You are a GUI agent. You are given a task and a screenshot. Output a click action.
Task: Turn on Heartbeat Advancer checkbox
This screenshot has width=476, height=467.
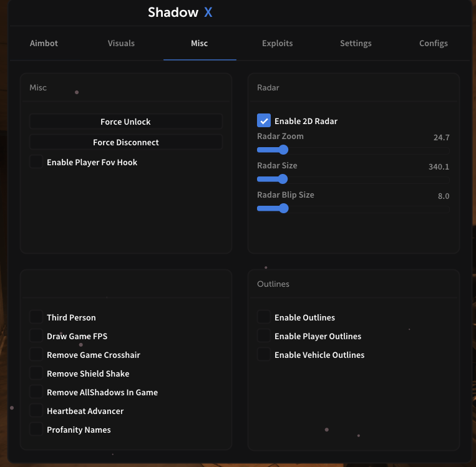(x=36, y=411)
